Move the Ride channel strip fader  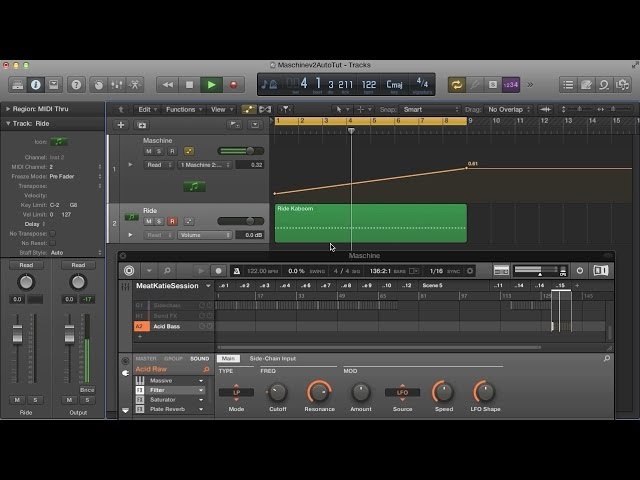17,334
